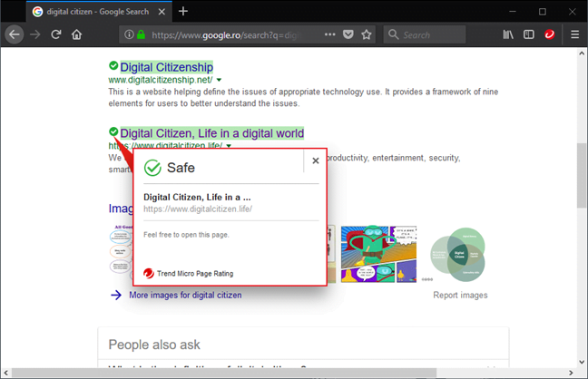Click the green safe rating icon beside Digital Citizenship
This screenshot has height=379, width=588.
[x=113, y=65]
